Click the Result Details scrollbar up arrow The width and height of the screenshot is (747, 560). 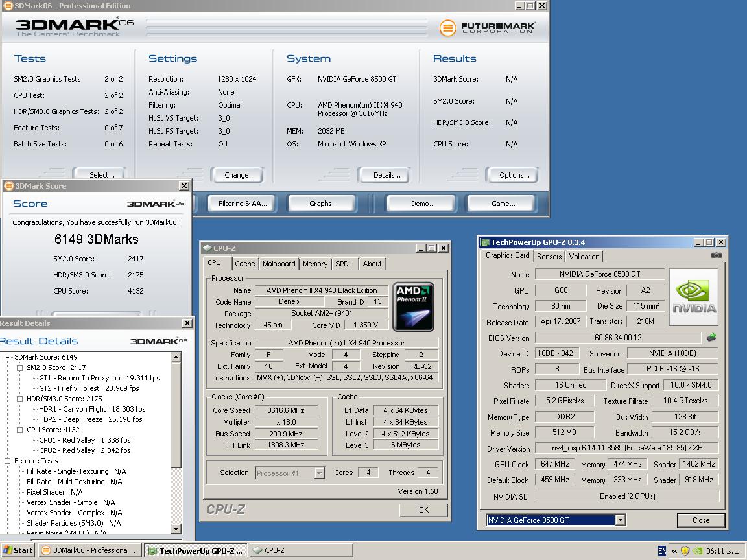[176, 356]
